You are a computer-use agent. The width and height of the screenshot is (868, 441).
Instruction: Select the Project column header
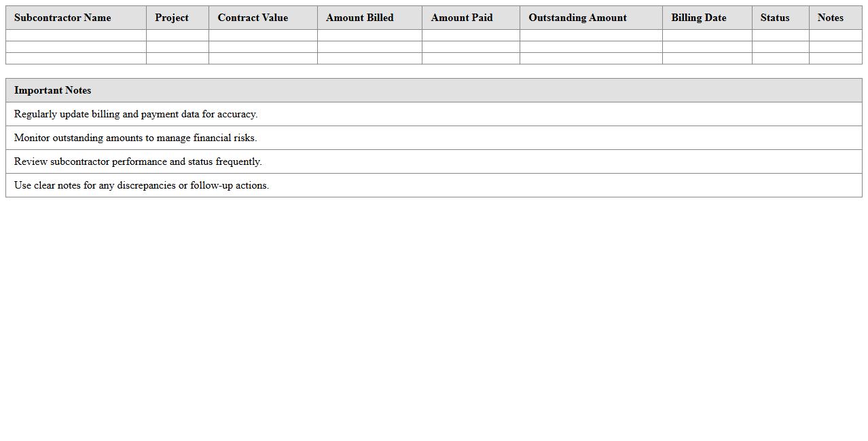coord(172,18)
